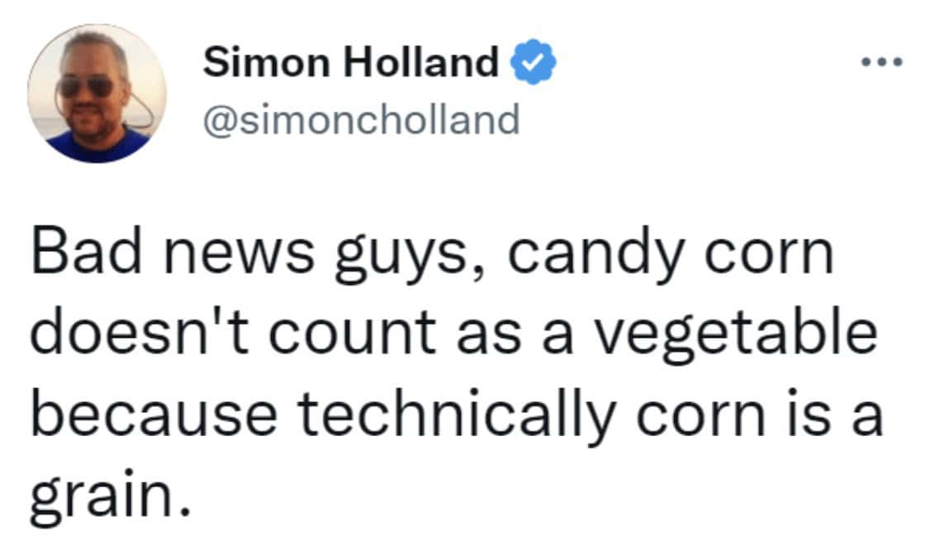
Task: Click the display name Simon Holland
Action: click(x=350, y=63)
